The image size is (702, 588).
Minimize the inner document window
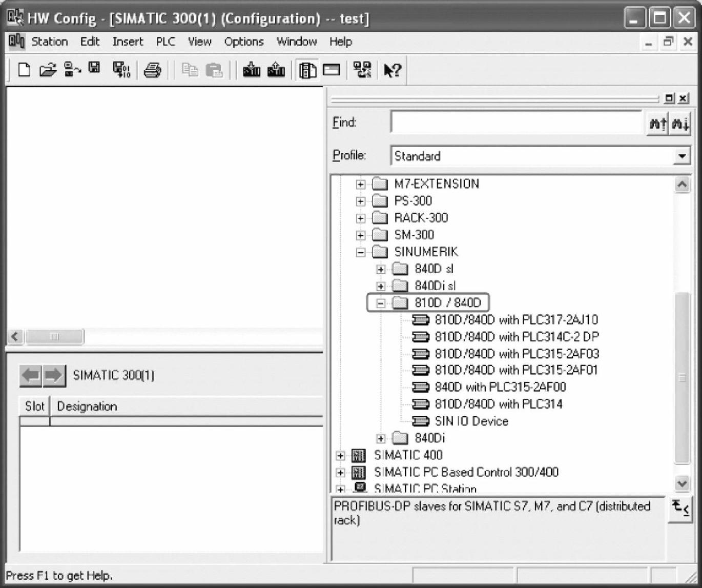[x=649, y=42]
